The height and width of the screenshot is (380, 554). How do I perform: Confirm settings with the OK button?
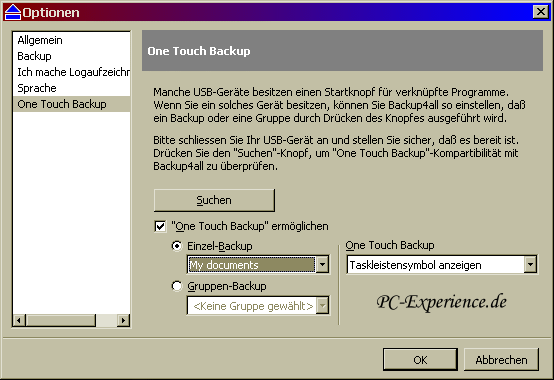coord(420,360)
